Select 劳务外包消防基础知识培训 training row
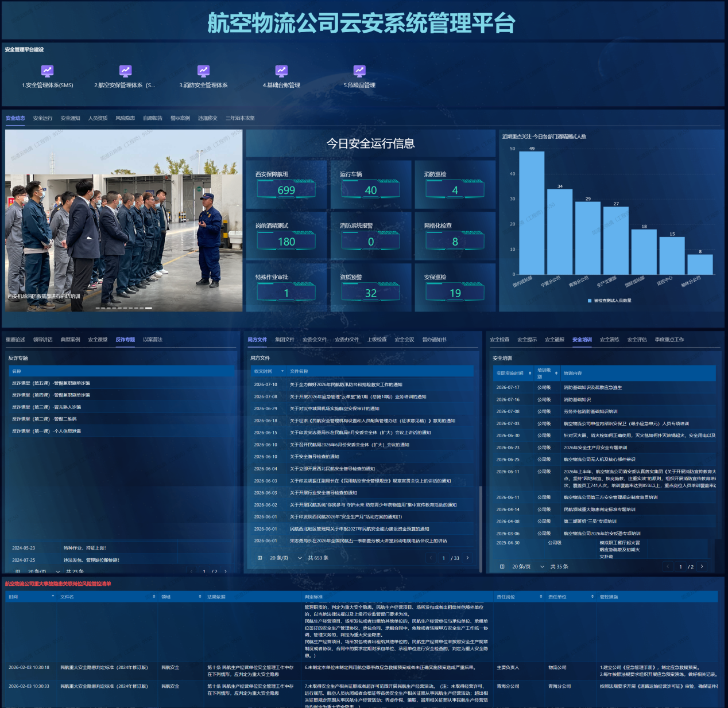 point(604,411)
